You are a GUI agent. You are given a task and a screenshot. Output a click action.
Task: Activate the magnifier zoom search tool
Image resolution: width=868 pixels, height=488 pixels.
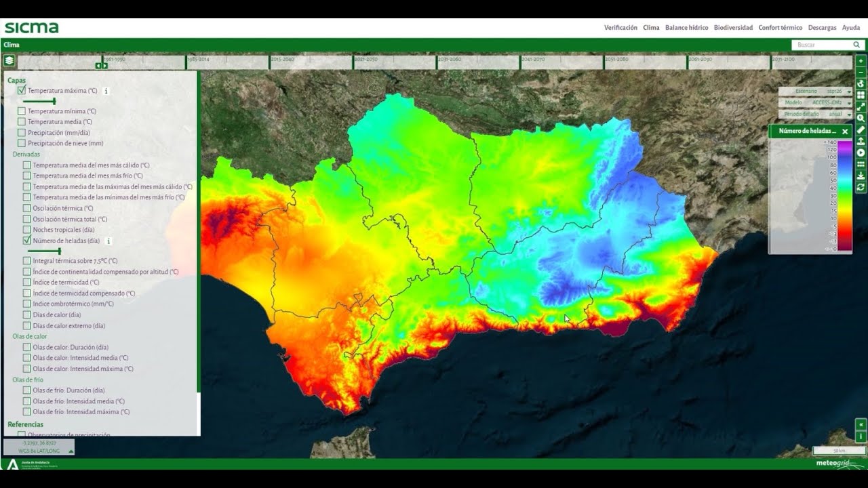(861, 118)
